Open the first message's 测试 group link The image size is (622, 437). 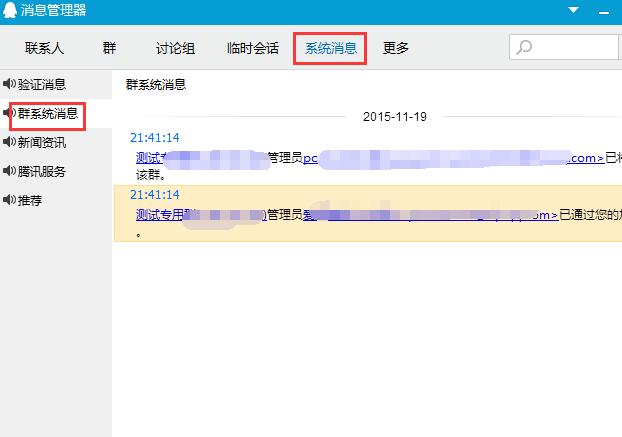coord(202,158)
